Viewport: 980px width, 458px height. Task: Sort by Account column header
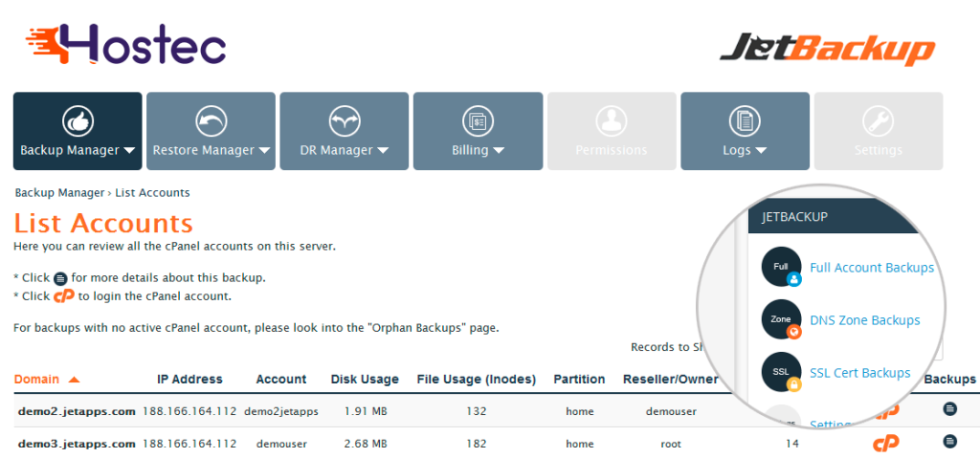click(281, 380)
